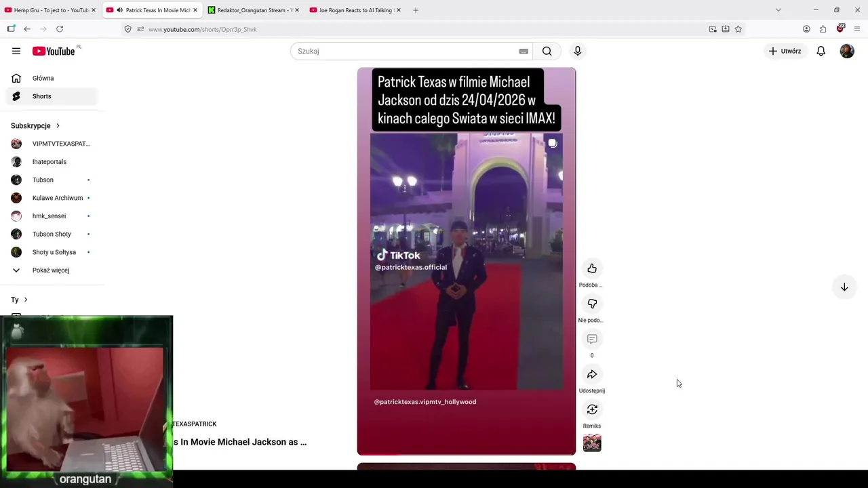
Task: Open Kulawe Archiwum subscription channel
Action: [x=52, y=198]
